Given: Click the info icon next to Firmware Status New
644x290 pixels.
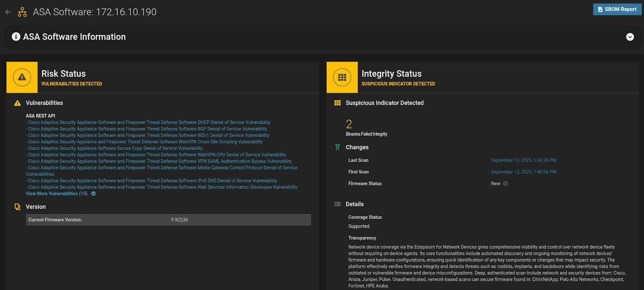Looking at the screenshot, I should click(x=506, y=184).
